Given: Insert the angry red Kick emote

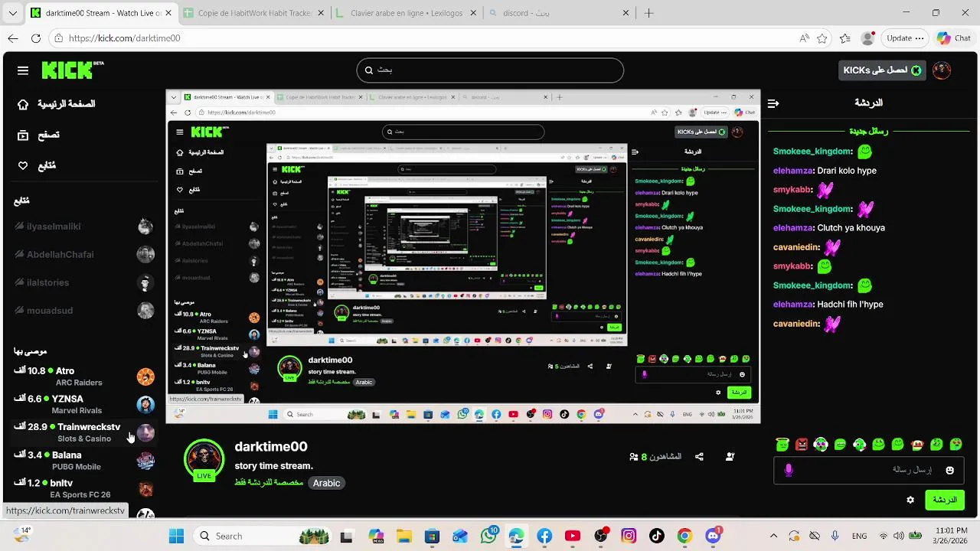Looking at the screenshot, I should tap(802, 444).
